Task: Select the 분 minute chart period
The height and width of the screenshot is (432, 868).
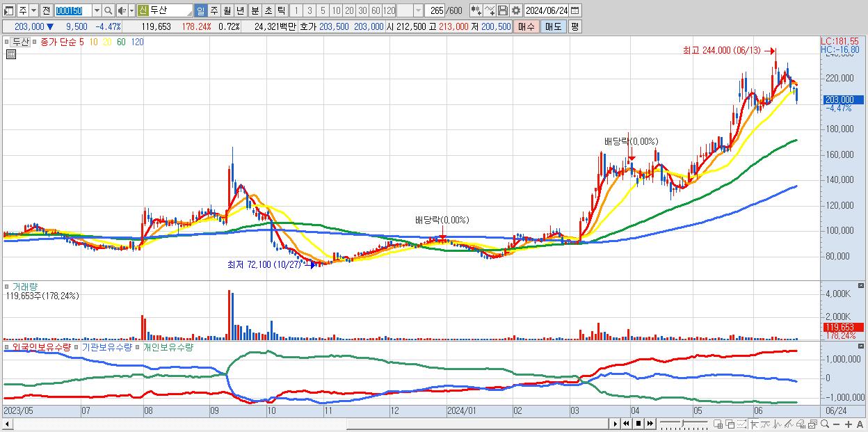Action: [x=255, y=10]
